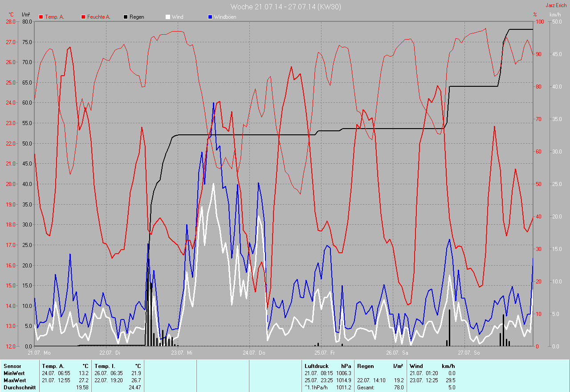Select the 'Feuchte A.' legend label
The image size is (570, 392).
coord(98,17)
